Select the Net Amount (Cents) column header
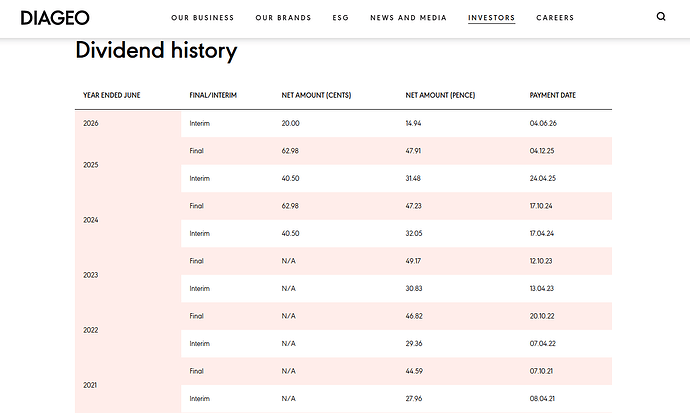690x413 pixels. pos(316,95)
